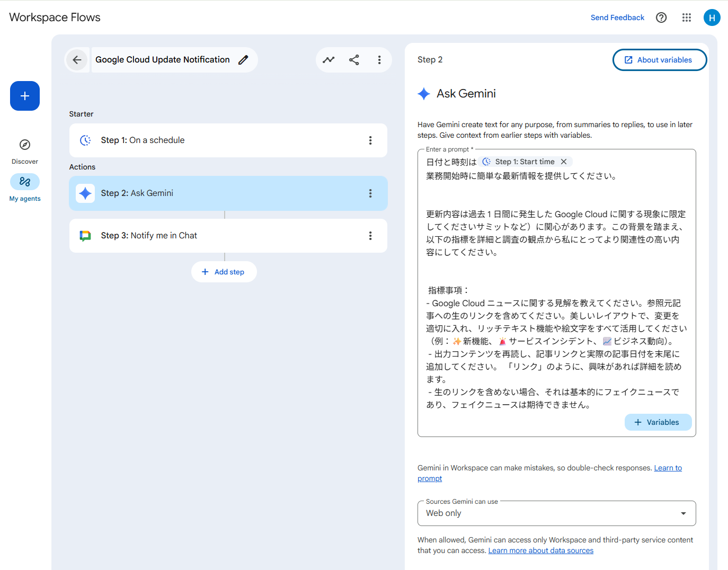Remove the Step 1: Start time variable chip

564,162
